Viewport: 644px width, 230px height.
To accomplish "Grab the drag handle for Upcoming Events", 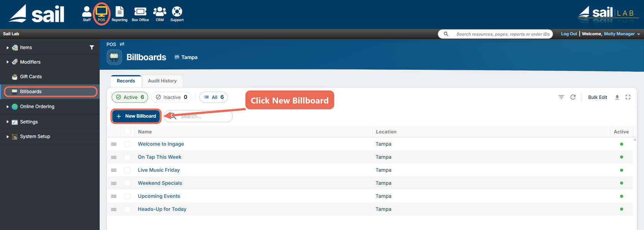I will pyautogui.click(x=114, y=196).
